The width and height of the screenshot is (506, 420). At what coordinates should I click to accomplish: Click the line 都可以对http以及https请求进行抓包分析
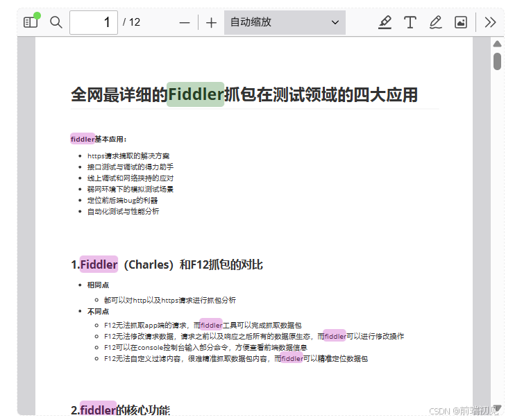pyautogui.click(x=170, y=300)
